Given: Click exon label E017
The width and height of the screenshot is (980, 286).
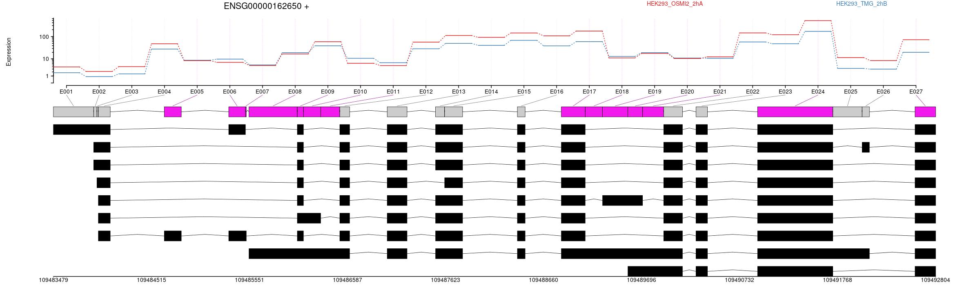Looking at the screenshot, I should pos(589,92).
